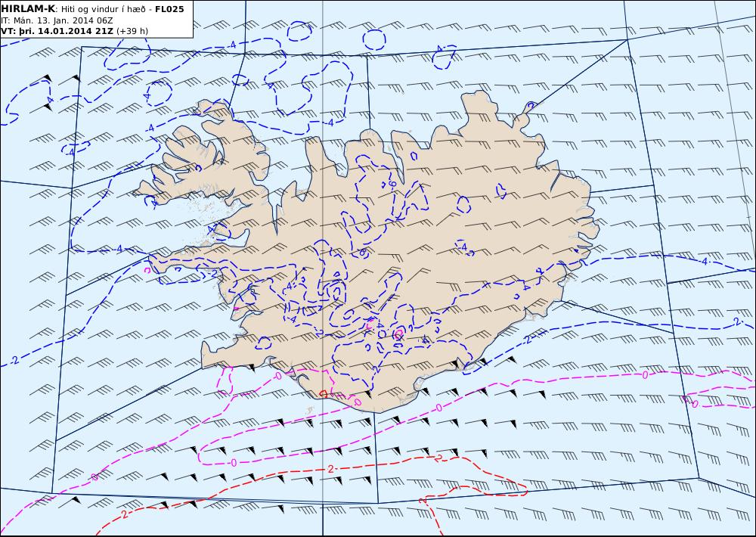Click the '(+39 h)' forecast offset text
Screen dimensions: 756x537
point(132,31)
